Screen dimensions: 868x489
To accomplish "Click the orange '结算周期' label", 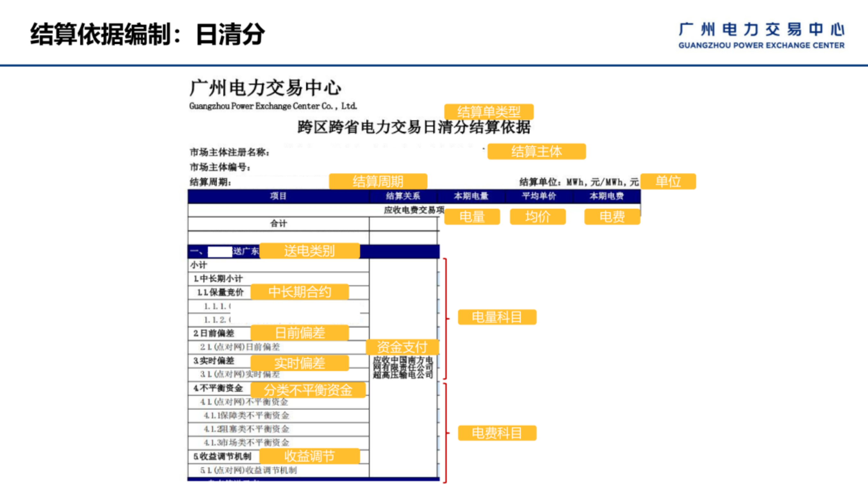I will 378,181.
